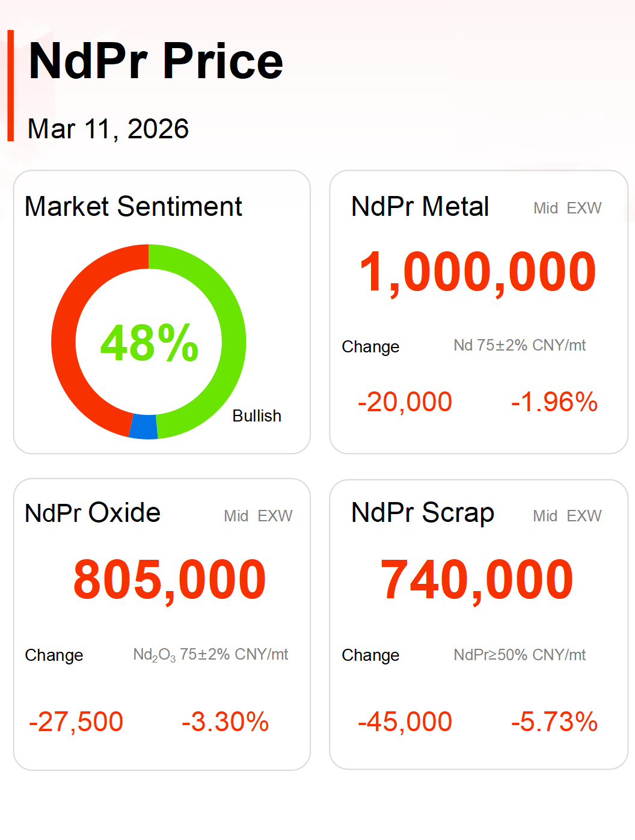Image resolution: width=635 pixels, height=840 pixels.
Task: Click the 740,000 NdPr Scrap price
Action: (x=477, y=580)
